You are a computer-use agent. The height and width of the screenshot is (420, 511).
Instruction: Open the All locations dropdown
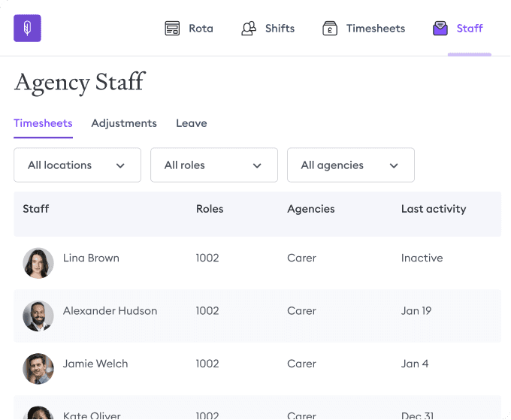77,165
